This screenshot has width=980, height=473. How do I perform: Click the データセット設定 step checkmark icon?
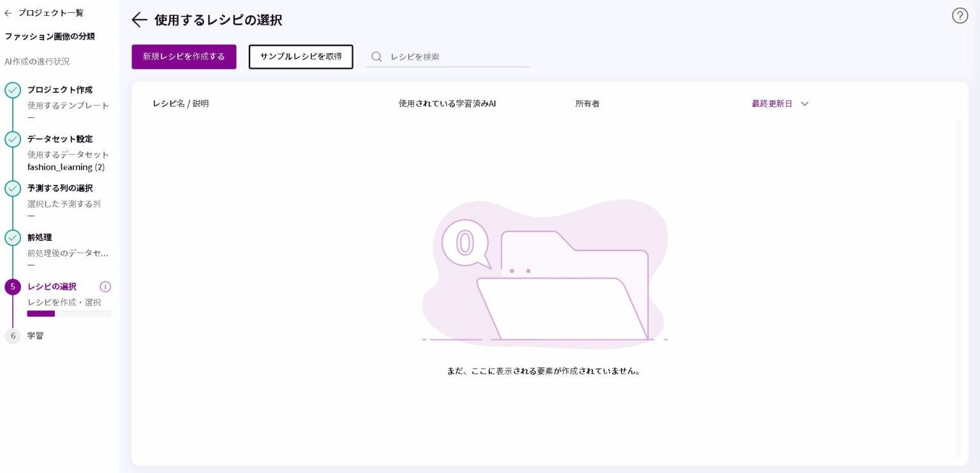(13, 139)
